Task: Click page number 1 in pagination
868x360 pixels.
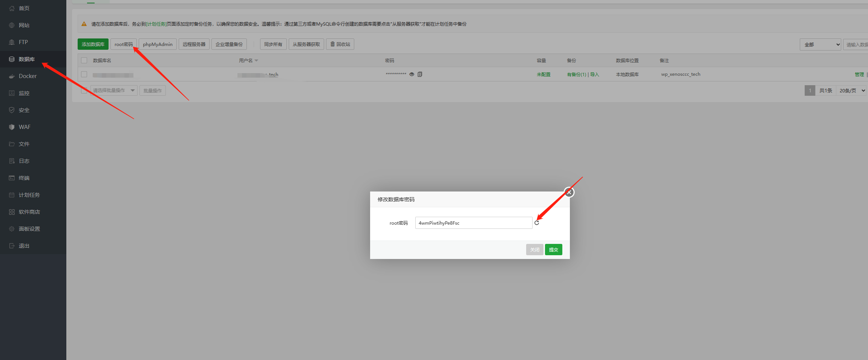Action: 810,90
